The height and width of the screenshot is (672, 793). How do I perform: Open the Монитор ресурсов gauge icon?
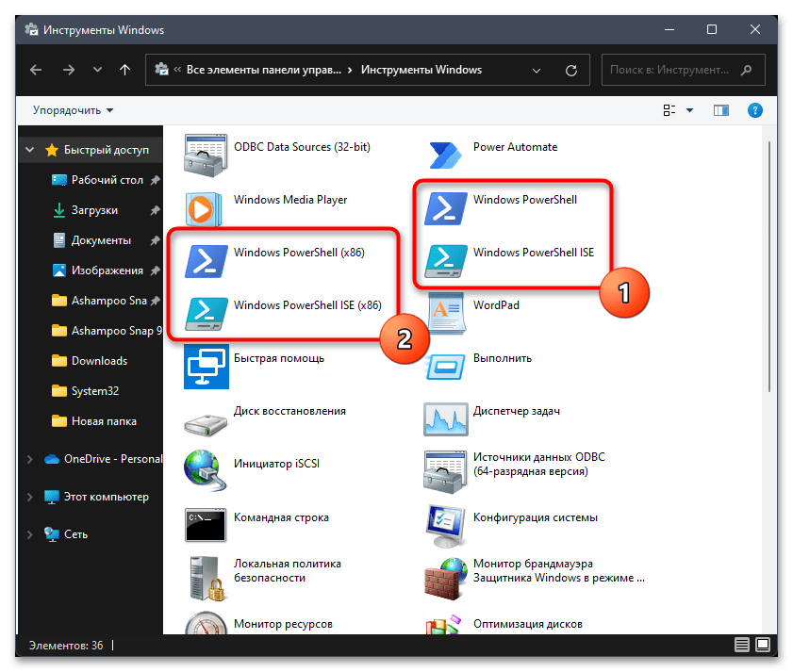click(206, 623)
